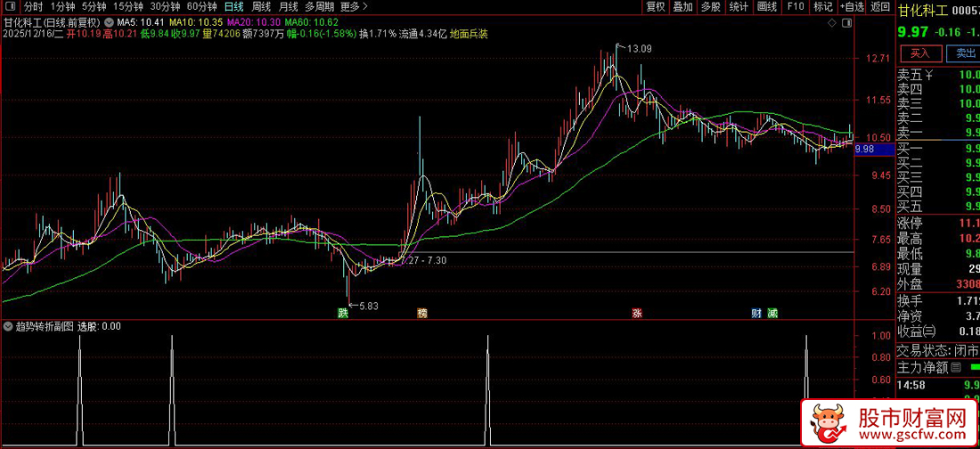
Task: Select the 周线 weekly chart tab
Action: click(261, 7)
